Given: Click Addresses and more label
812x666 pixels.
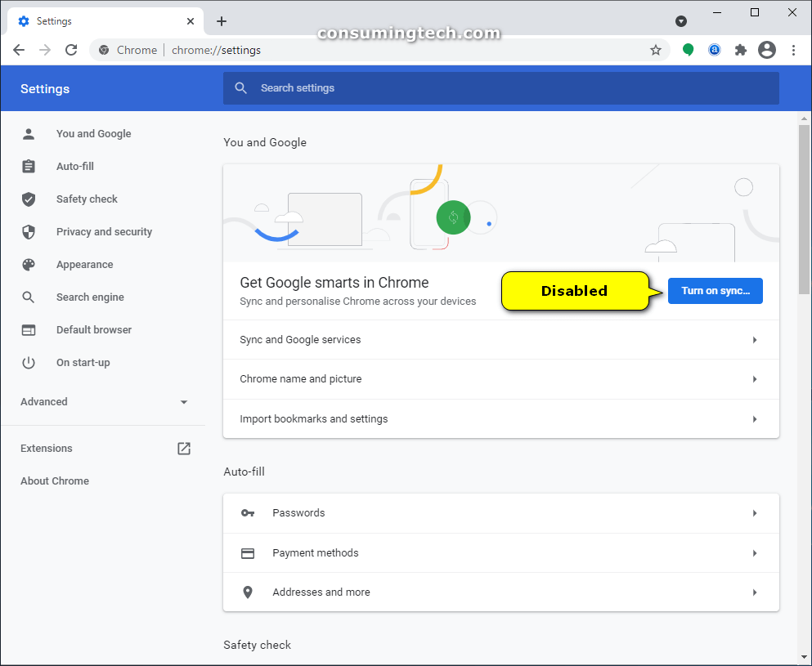Looking at the screenshot, I should pos(321,592).
